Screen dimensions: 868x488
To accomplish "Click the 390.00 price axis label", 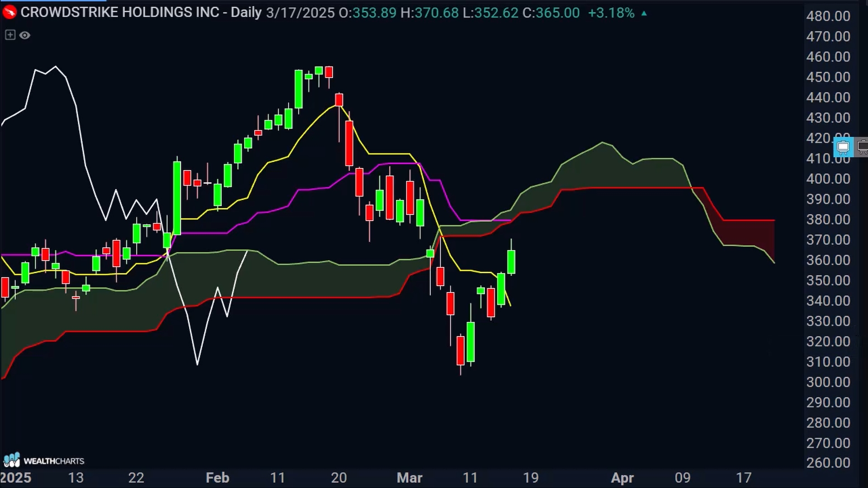I will [828, 199].
